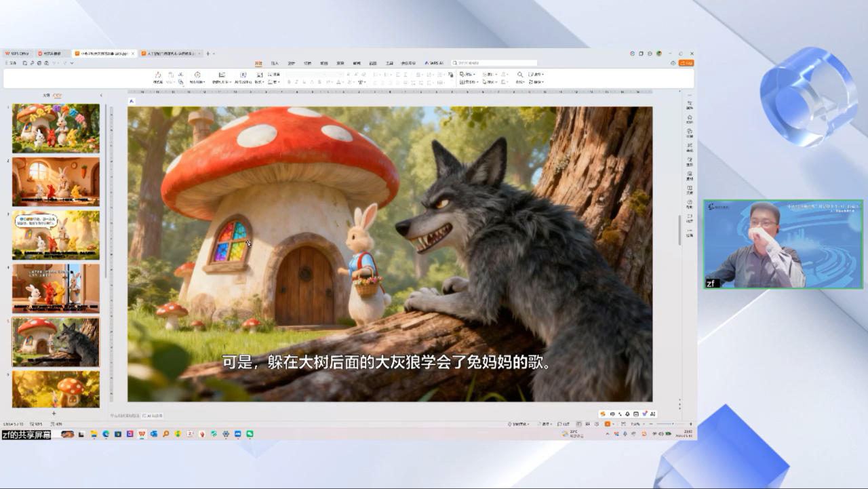The height and width of the screenshot is (489, 868).
Task: Click the orange slideshow button in status bar
Action: click(x=608, y=424)
